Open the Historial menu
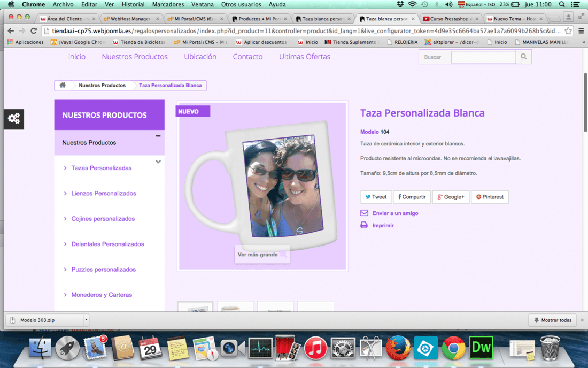This screenshot has width=588, height=368. click(x=133, y=4)
